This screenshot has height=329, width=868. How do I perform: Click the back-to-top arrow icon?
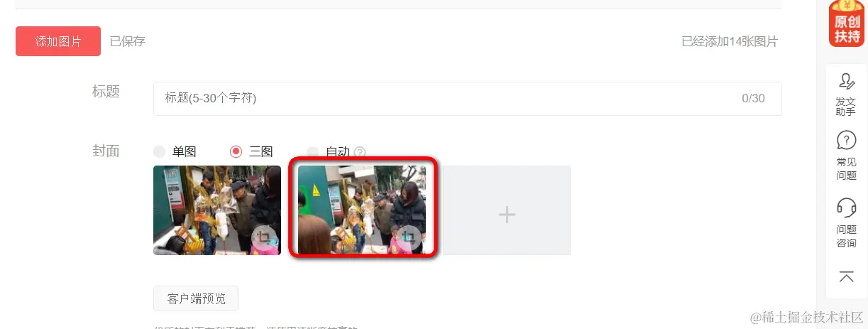[846, 276]
